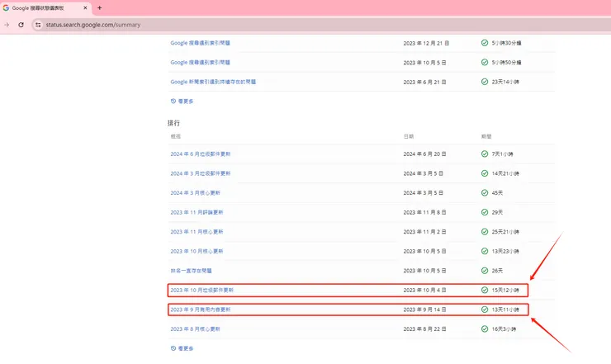Open the 2023 年 9 月實用內容更新 link

tap(201, 310)
